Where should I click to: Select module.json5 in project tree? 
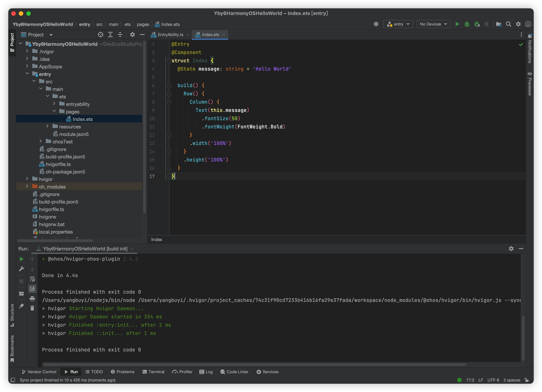coord(74,134)
